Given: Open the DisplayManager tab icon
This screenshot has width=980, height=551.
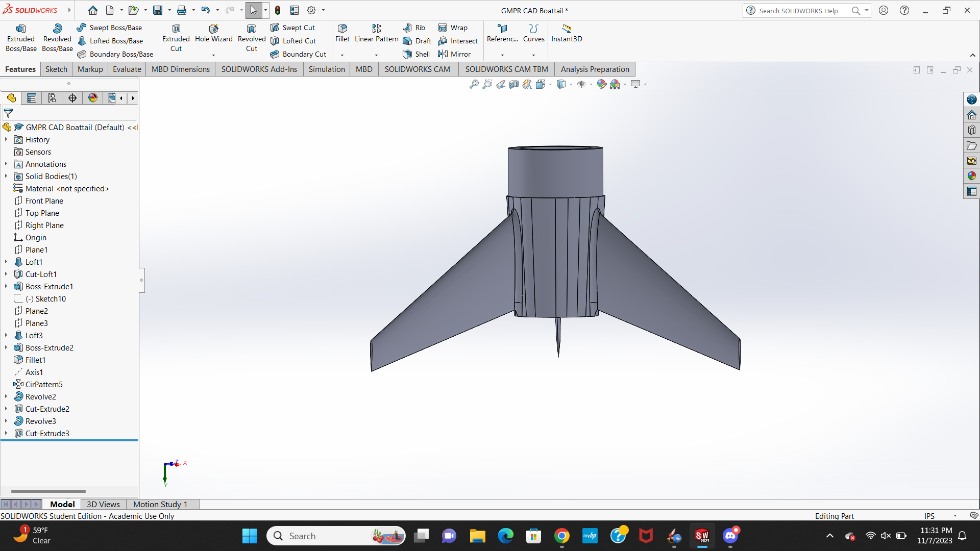Looking at the screenshot, I should (x=93, y=98).
